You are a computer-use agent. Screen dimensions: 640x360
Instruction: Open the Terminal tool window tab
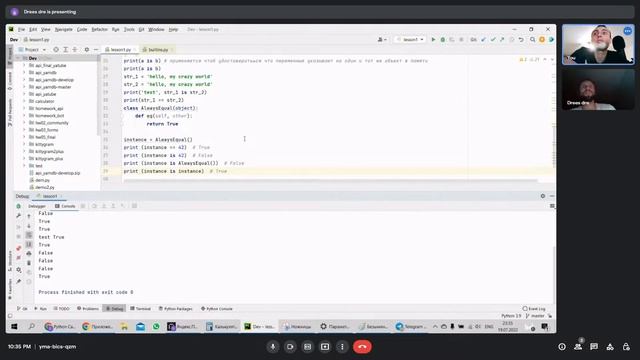(140, 309)
